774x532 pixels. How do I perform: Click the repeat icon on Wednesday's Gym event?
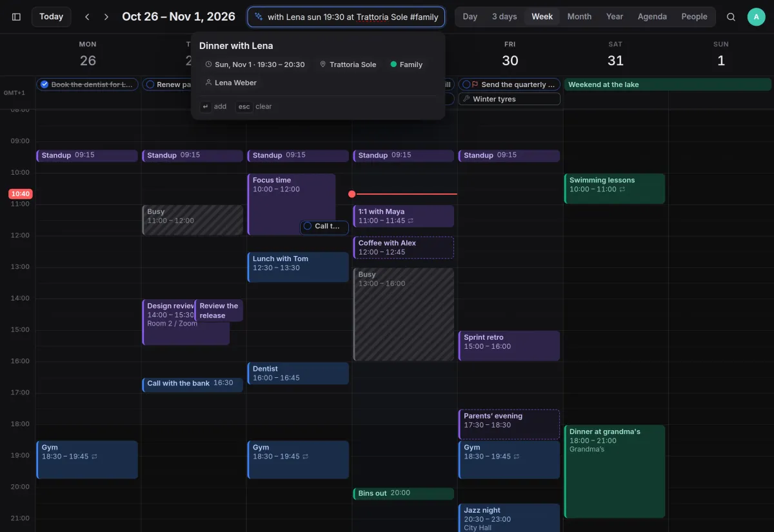(305, 457)
